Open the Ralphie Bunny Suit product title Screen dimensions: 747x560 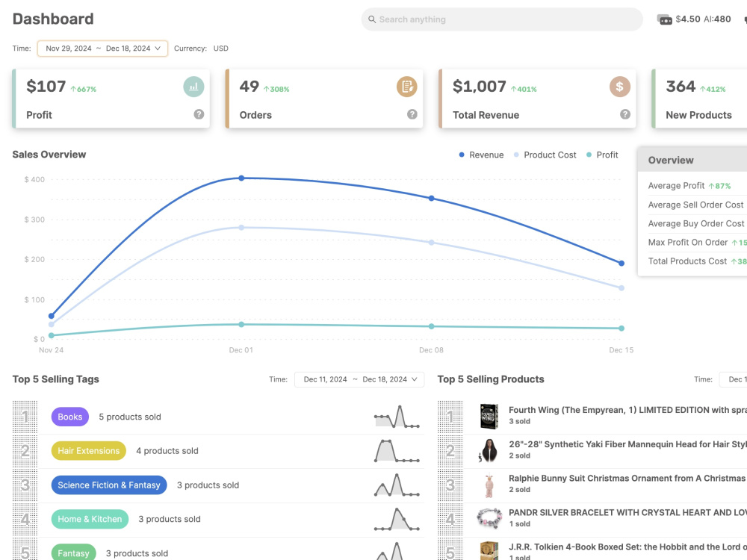point(628,478)
